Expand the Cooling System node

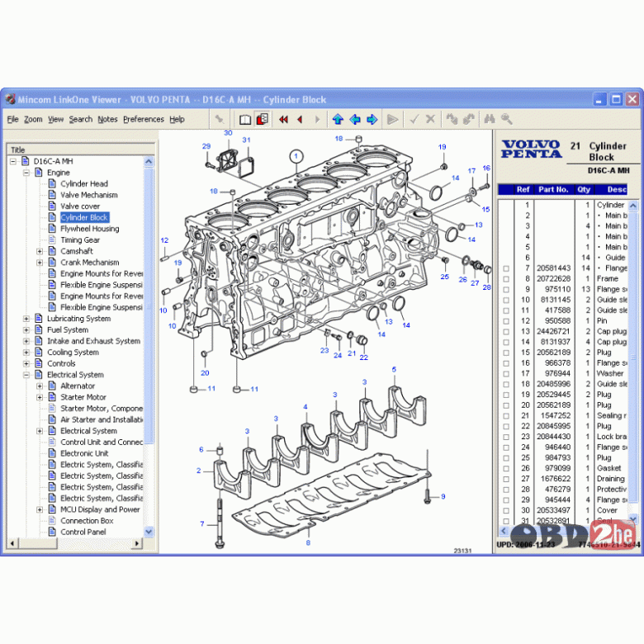[x=26, y=352]
